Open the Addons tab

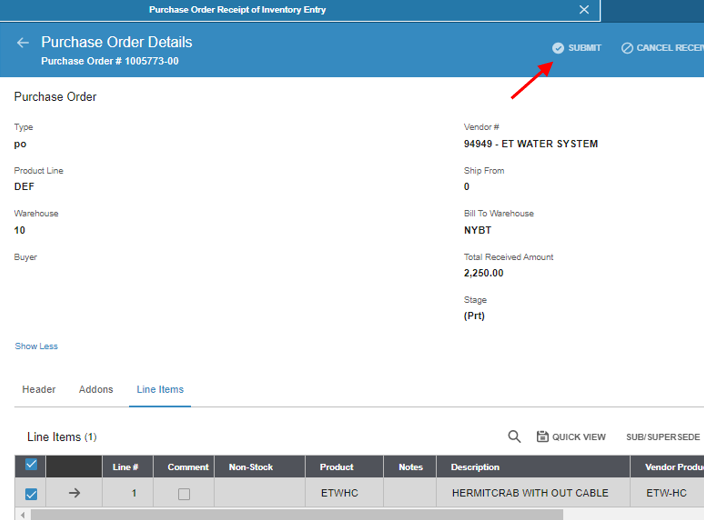pos(96,389)
